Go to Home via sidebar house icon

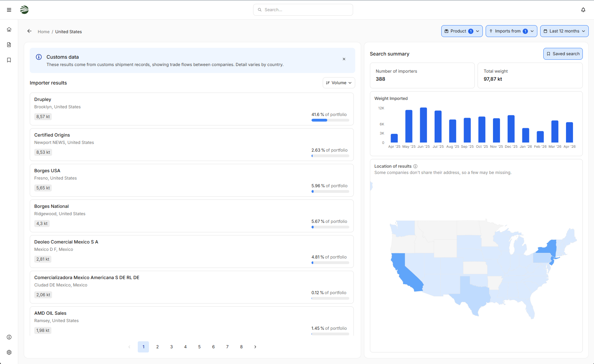9,29
